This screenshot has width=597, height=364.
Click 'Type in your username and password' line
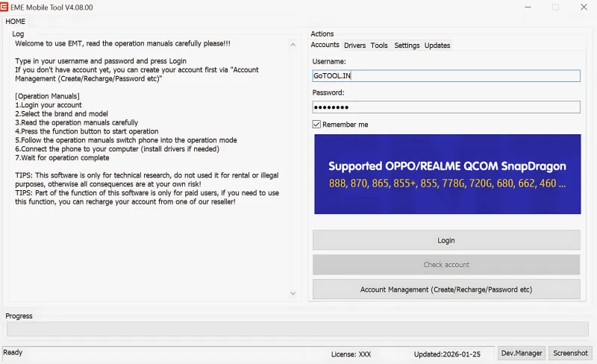pos(101,61)
